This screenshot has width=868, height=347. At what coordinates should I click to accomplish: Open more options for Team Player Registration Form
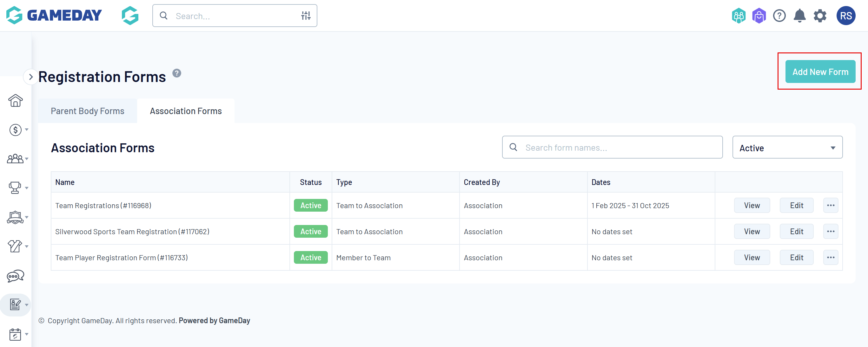point(830,258)
